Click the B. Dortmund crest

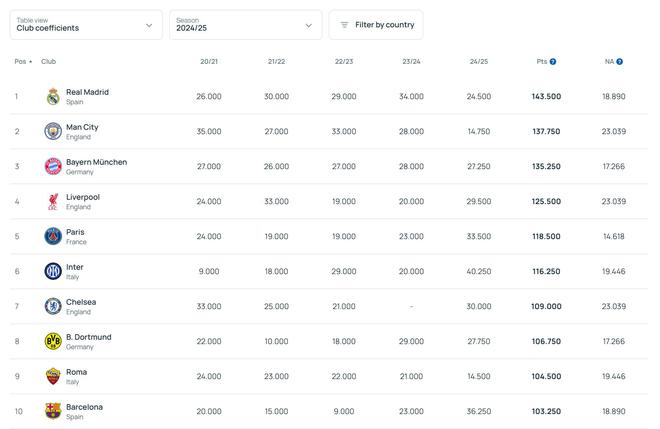53,341
